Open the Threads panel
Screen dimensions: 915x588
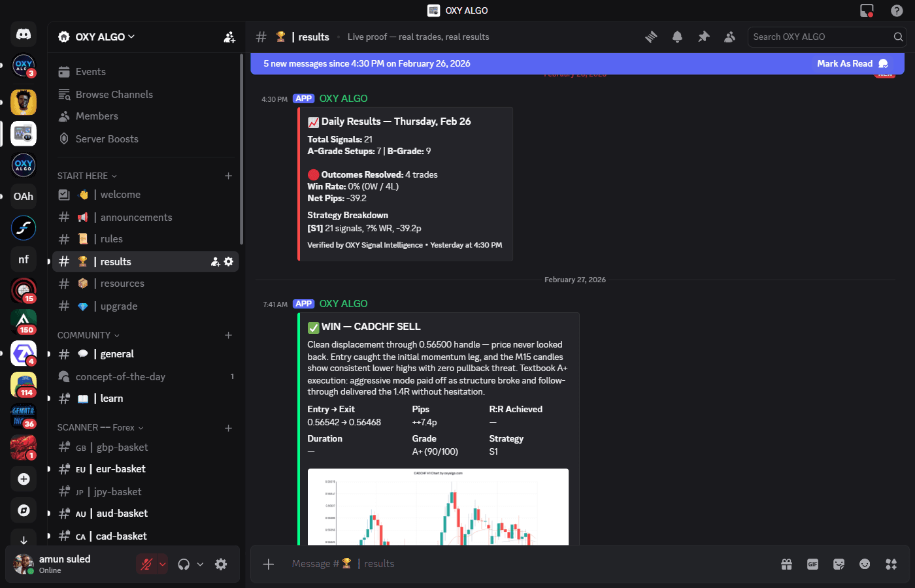[651, 37]
